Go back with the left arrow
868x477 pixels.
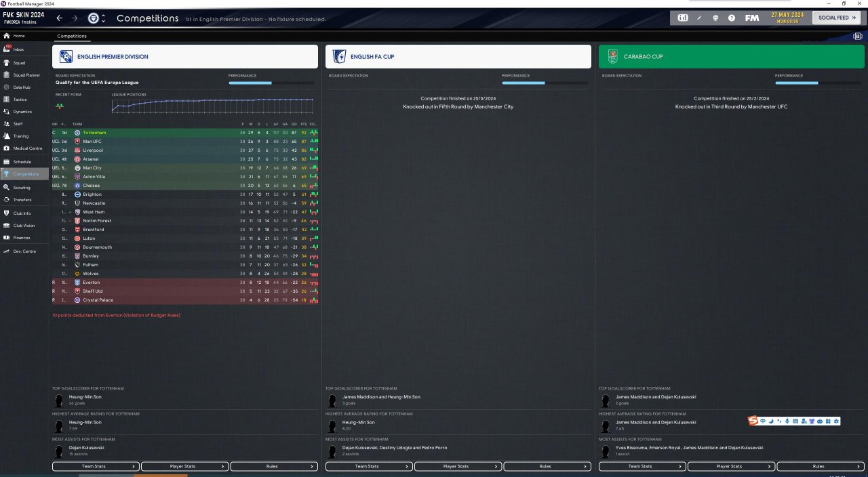point(60,18)
